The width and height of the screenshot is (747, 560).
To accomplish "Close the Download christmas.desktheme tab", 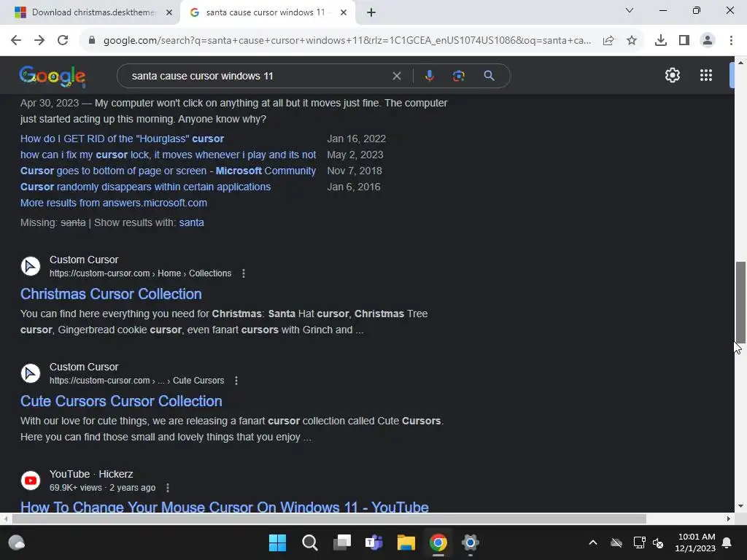I will 169,12.
